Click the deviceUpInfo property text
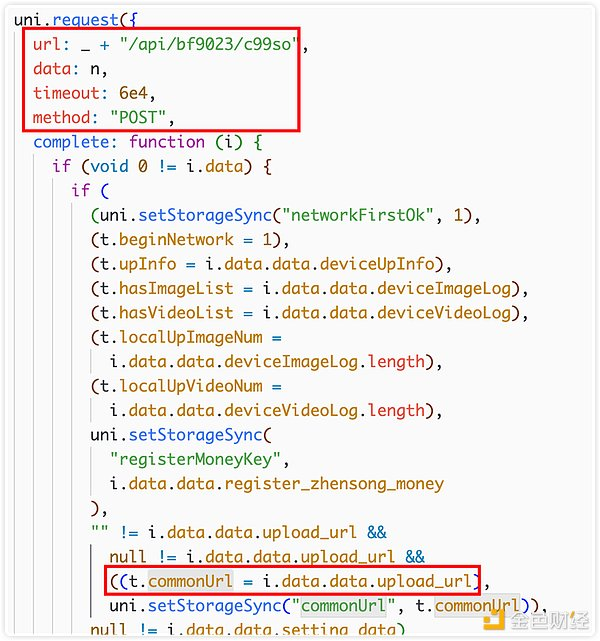 click(x=377, y=264)
